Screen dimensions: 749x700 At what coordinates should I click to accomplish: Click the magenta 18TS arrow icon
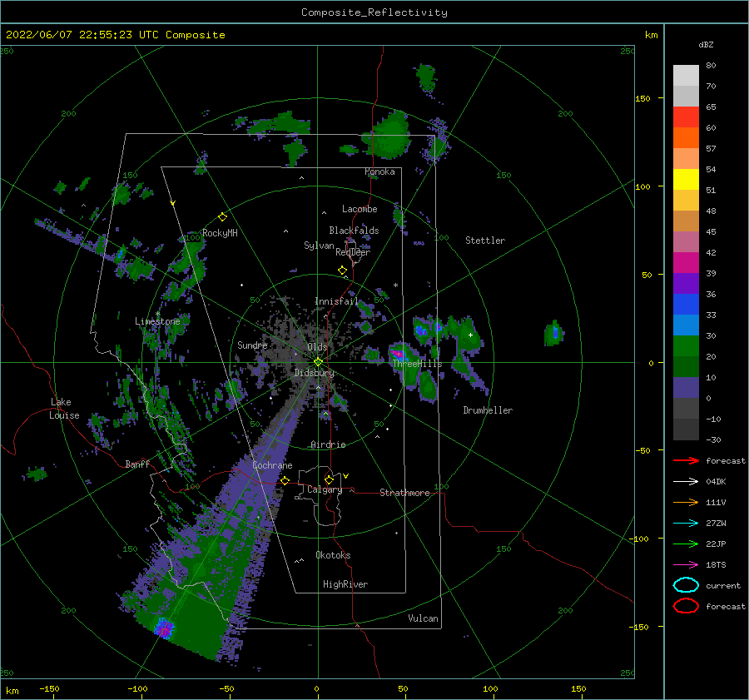pyautogui.click(x=686, y=565)
